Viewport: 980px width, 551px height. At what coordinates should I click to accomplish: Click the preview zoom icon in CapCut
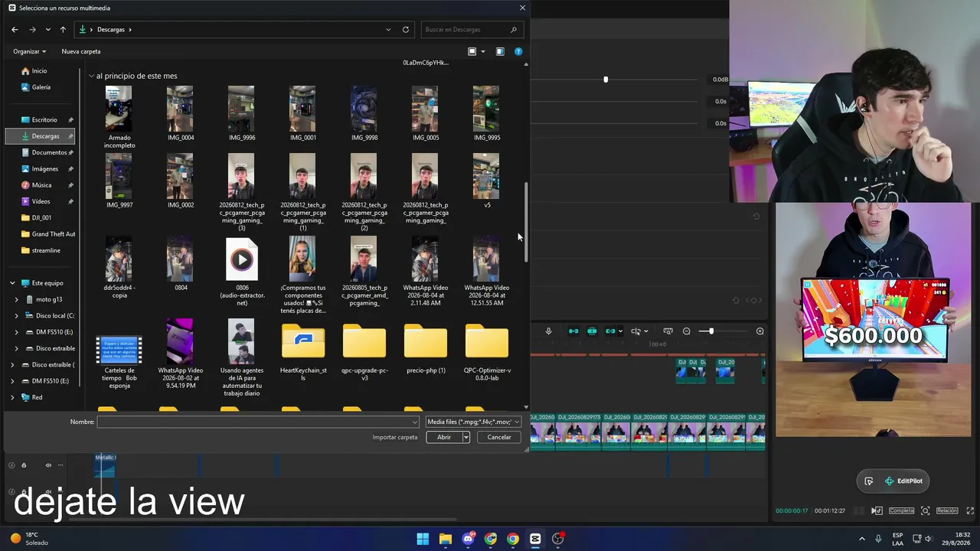926,510
